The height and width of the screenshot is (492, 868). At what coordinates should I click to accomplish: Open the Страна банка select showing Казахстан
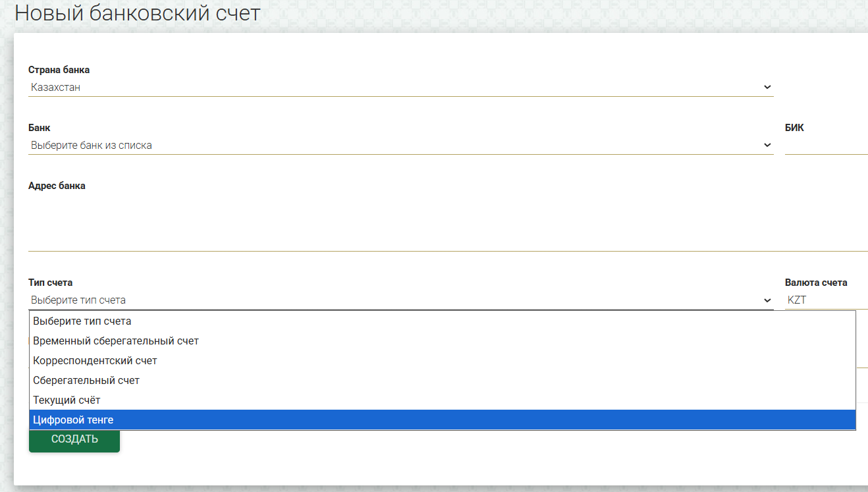click(x=400, y=87)
